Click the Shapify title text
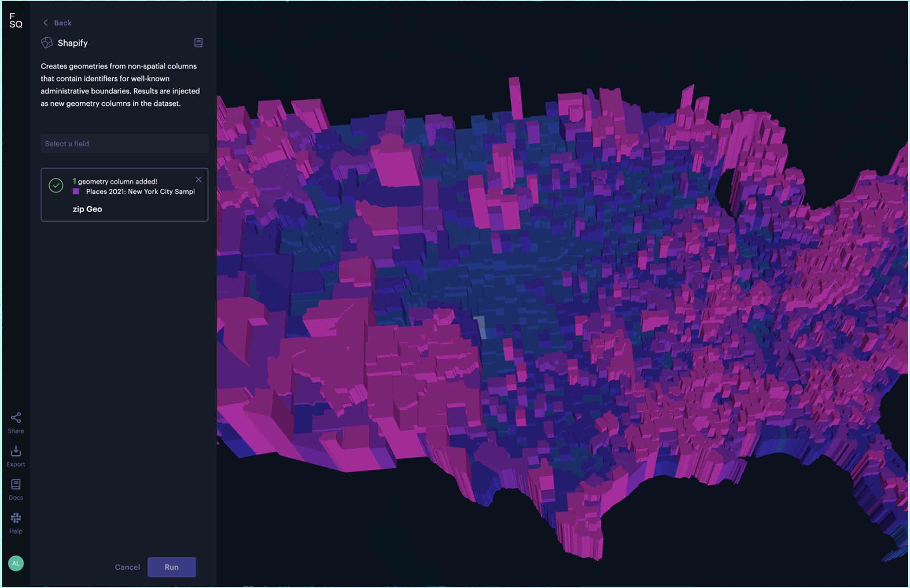 (x=73, y=43)
